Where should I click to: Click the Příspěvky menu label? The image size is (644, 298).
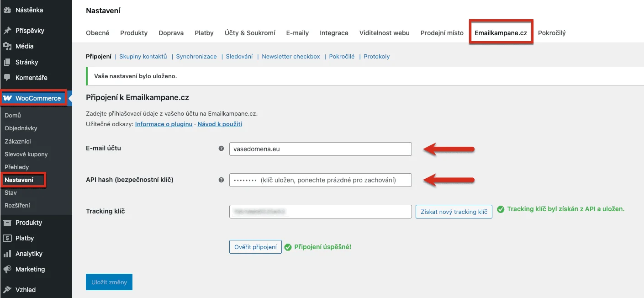click(x=30, y=31)
